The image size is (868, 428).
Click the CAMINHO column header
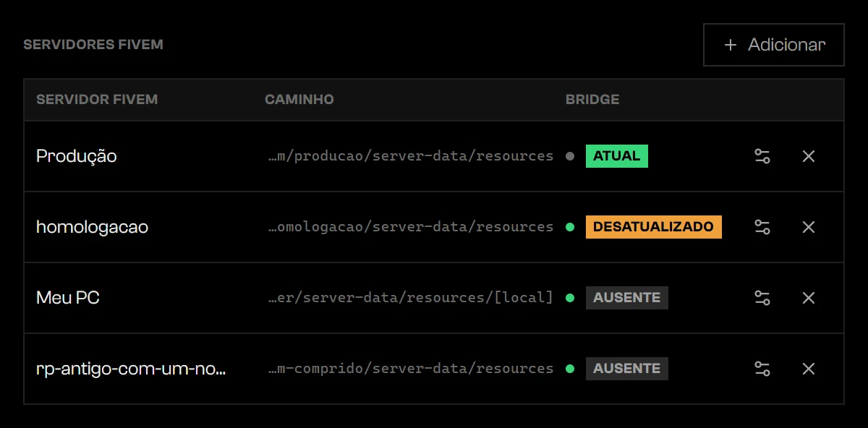[x=299, y=100]
